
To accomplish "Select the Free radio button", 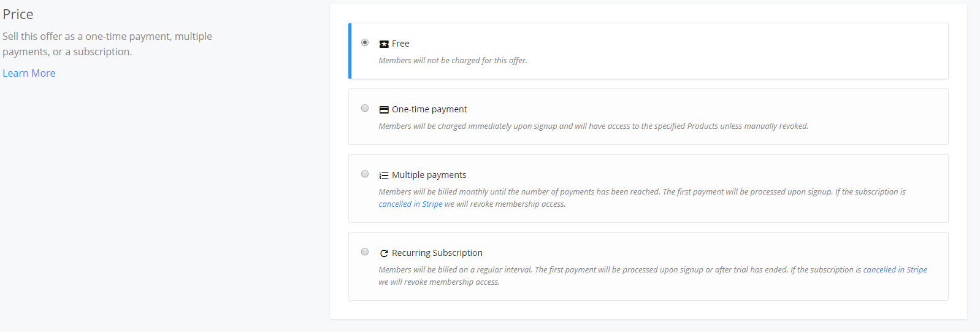I will coord(365,42).
